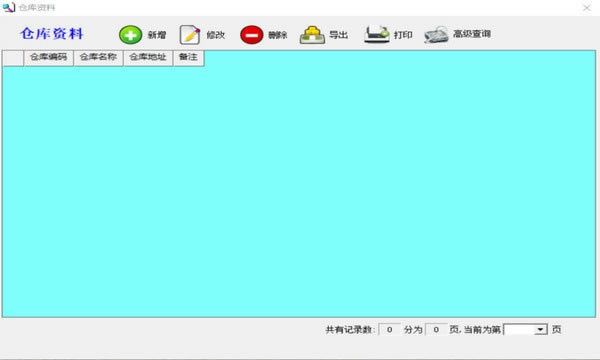Select the 备注 column header

tap(189, 58)
